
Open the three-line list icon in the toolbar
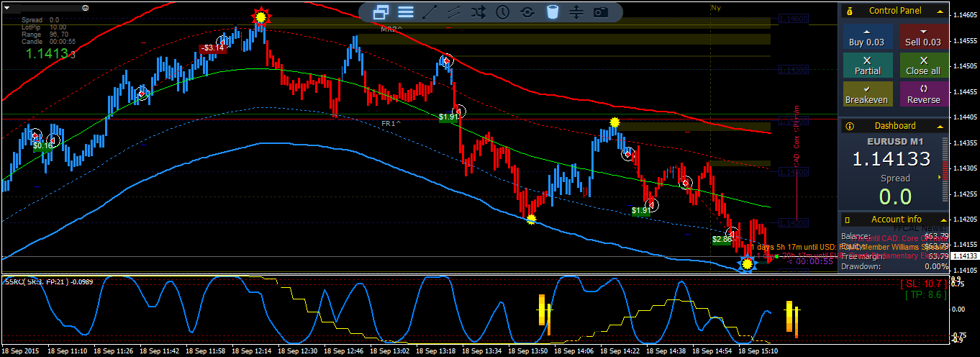point(406,12)
